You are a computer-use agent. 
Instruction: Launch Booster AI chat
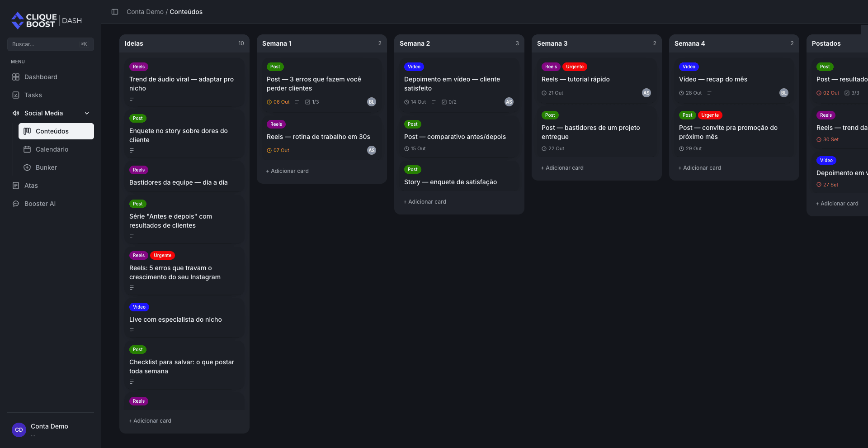(x=51, y=204)
